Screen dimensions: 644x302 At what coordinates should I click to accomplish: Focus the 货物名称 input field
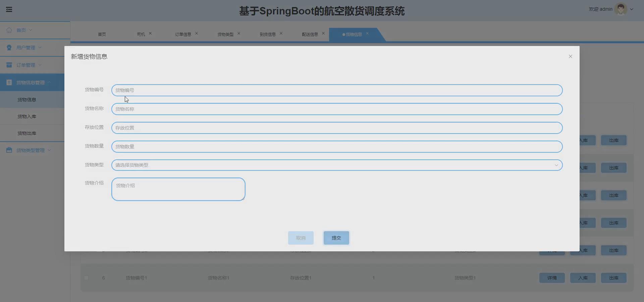(x=337, y=109)
